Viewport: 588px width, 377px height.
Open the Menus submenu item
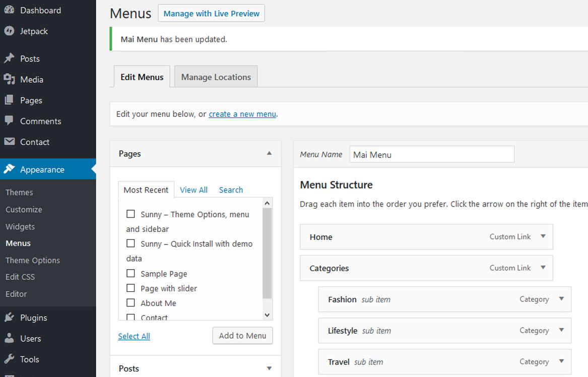18,243
